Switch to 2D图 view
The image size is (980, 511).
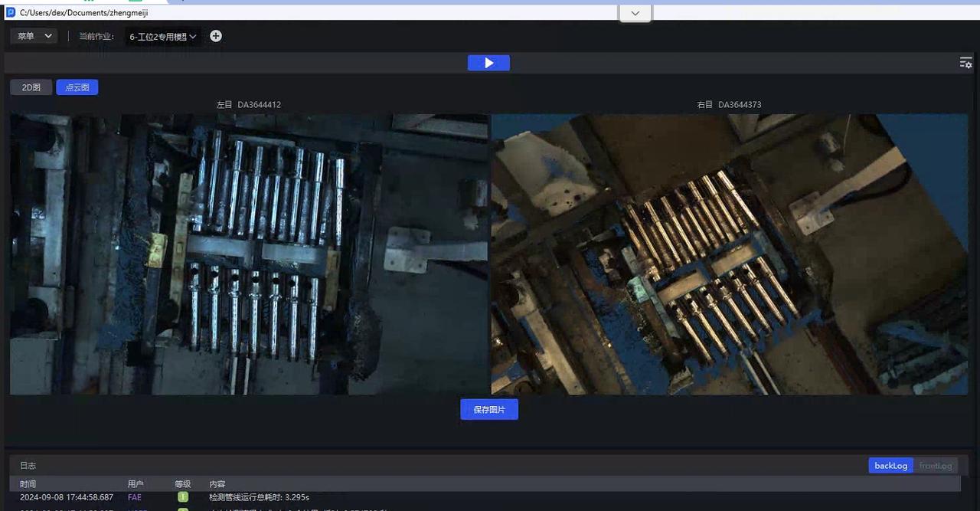(x=31, y=87)
